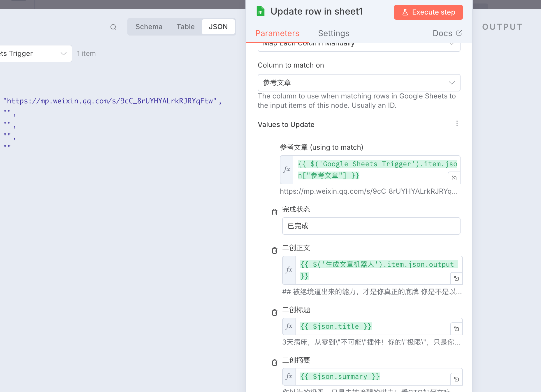The image size is (541, 392).
Task: Click the 完成状态 input with 已完成
Action: point(371,226)
